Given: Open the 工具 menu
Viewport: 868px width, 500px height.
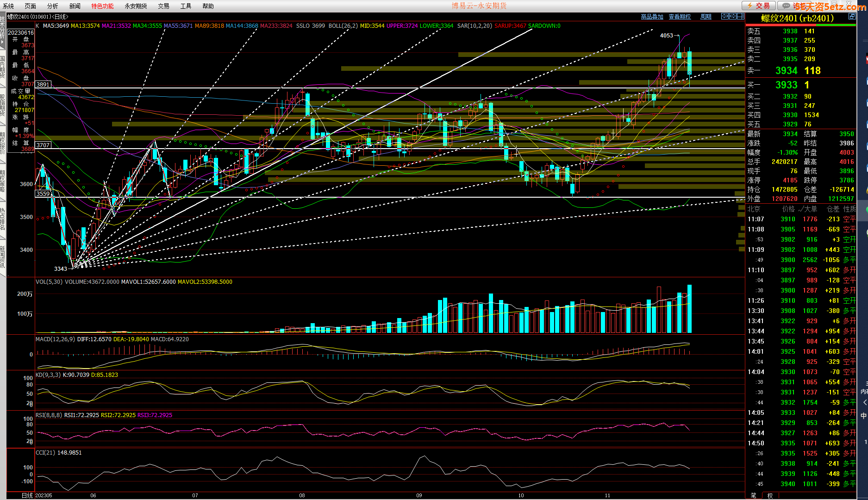Looking at the screenshot, I should [186, 6].
